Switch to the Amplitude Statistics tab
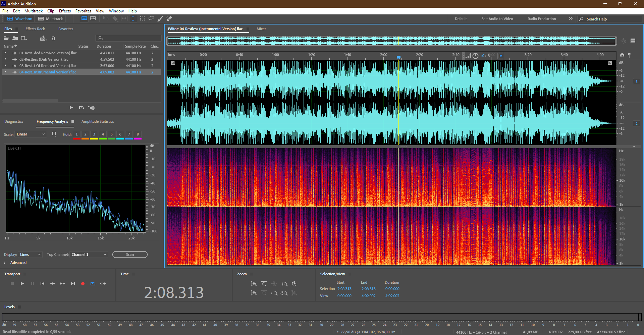 (x=98, y=121)
